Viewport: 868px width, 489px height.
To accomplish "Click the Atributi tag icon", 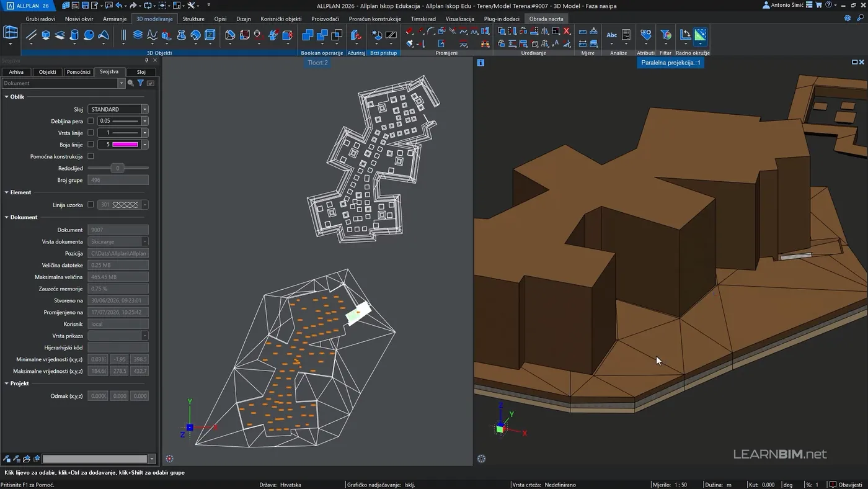I will pyautogui.click(x=645, y=35).
